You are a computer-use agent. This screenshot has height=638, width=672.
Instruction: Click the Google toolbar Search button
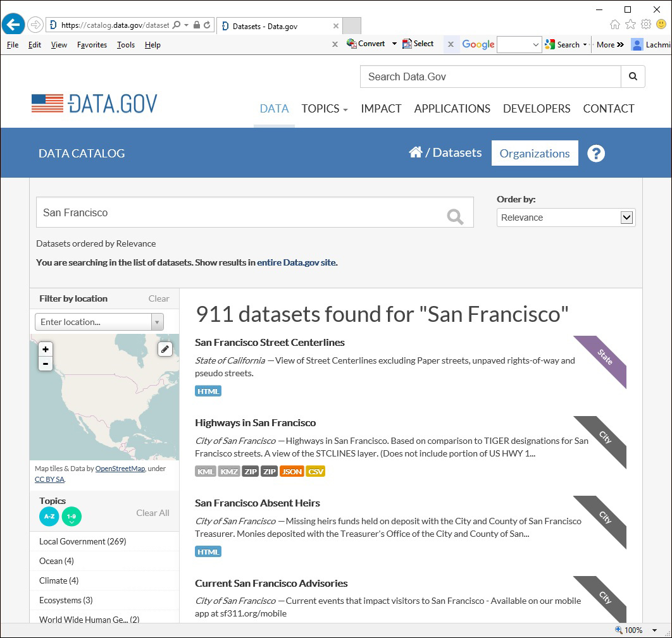563,44
